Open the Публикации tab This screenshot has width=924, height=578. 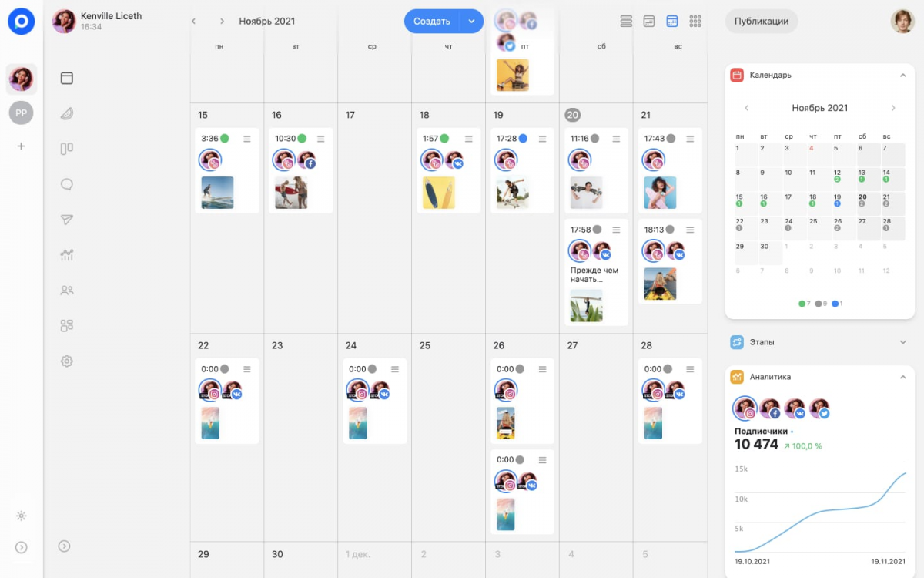(x=761, y=21)
